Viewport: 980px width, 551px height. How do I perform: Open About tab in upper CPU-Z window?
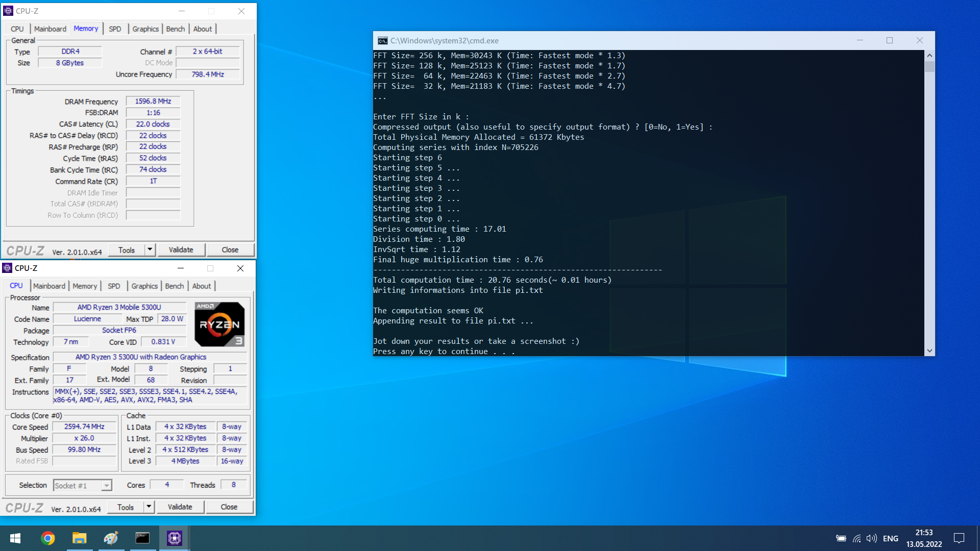203,29
